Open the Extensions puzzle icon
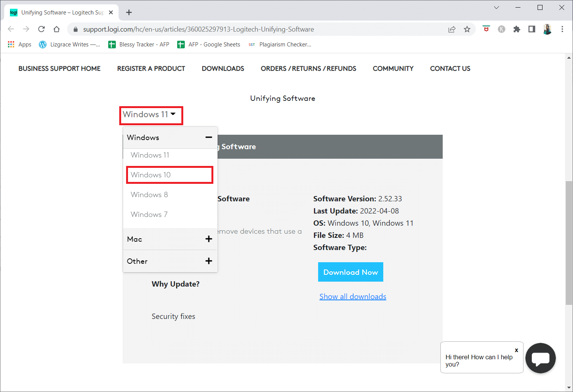 [517, 29]
